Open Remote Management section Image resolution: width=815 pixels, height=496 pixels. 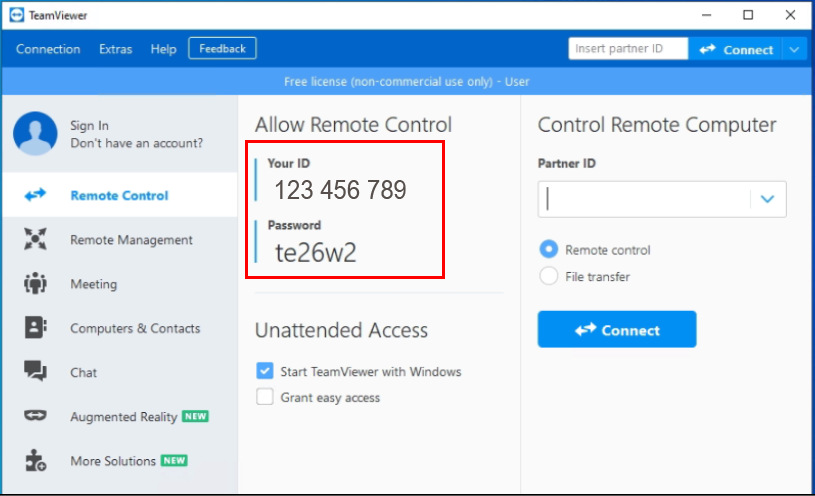(x=120, y=240)
